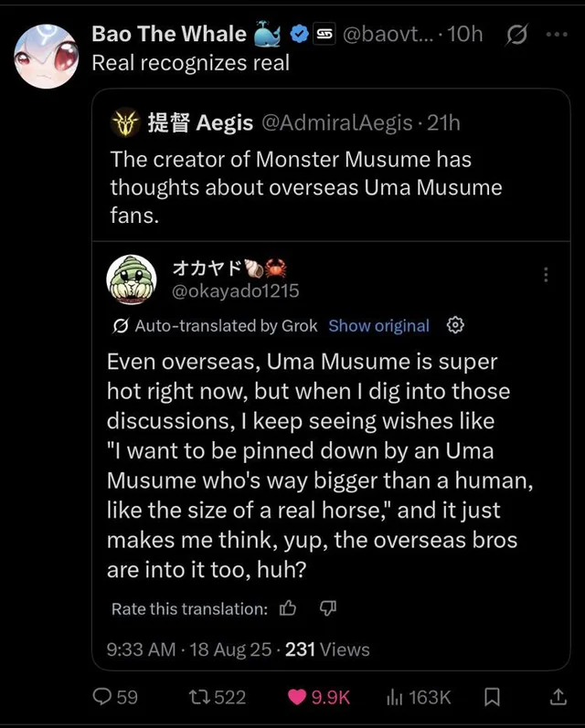Rate translation with thumbs up
The width and height of the screenshot is (585, 728).
288,608
